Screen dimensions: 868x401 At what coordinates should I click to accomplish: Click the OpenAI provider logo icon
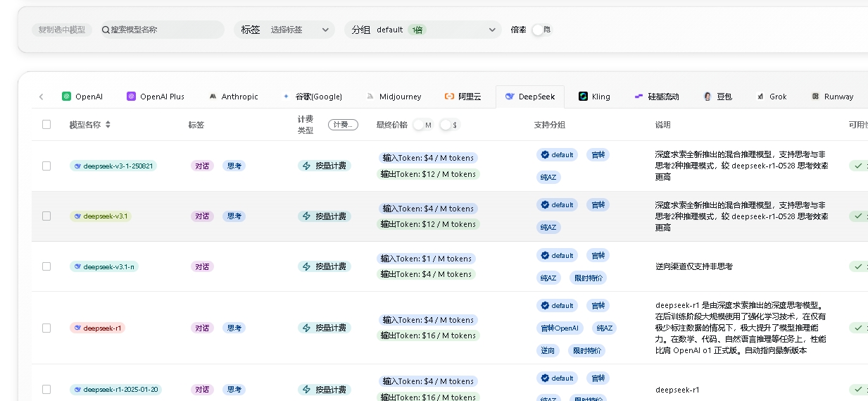pyautogui.click(x=66, y=97)
